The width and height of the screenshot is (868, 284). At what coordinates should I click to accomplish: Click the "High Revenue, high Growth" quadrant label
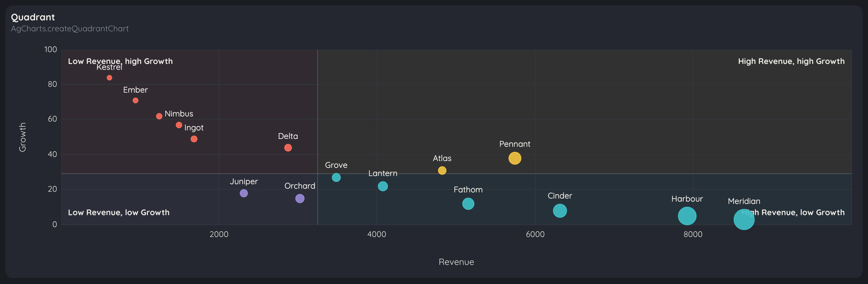[791, 61]
